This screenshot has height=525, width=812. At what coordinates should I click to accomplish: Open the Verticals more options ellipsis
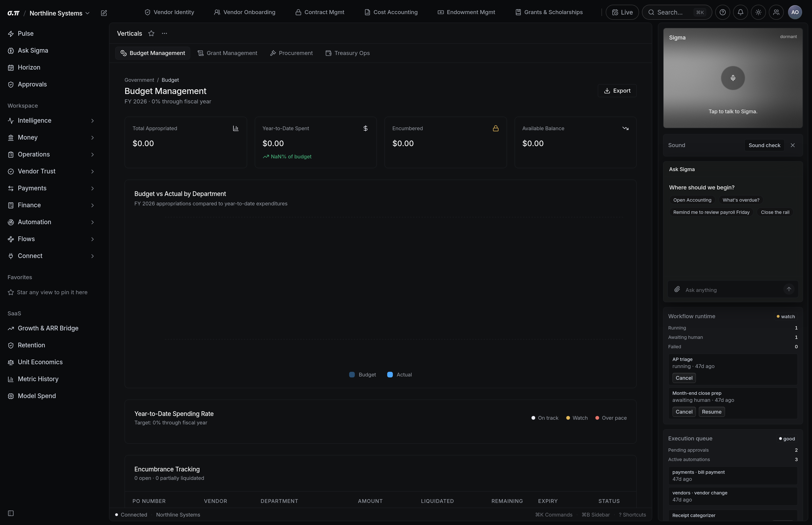coord(164,33)
